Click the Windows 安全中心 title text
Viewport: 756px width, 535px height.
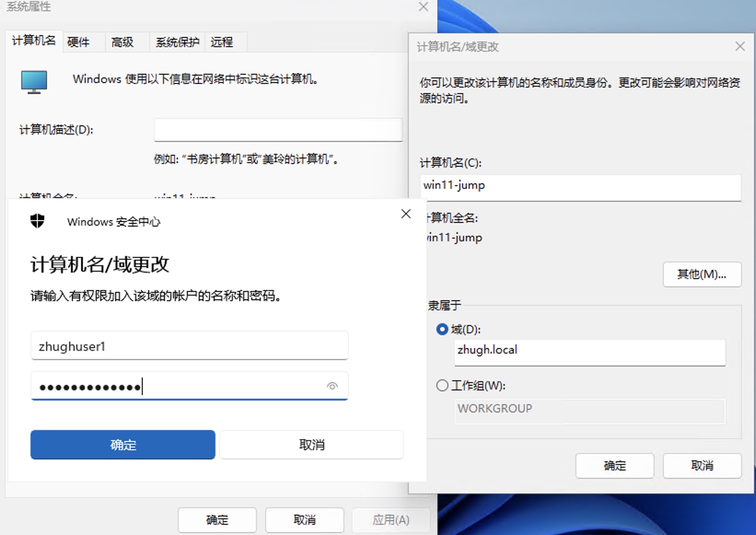(114, 222)
